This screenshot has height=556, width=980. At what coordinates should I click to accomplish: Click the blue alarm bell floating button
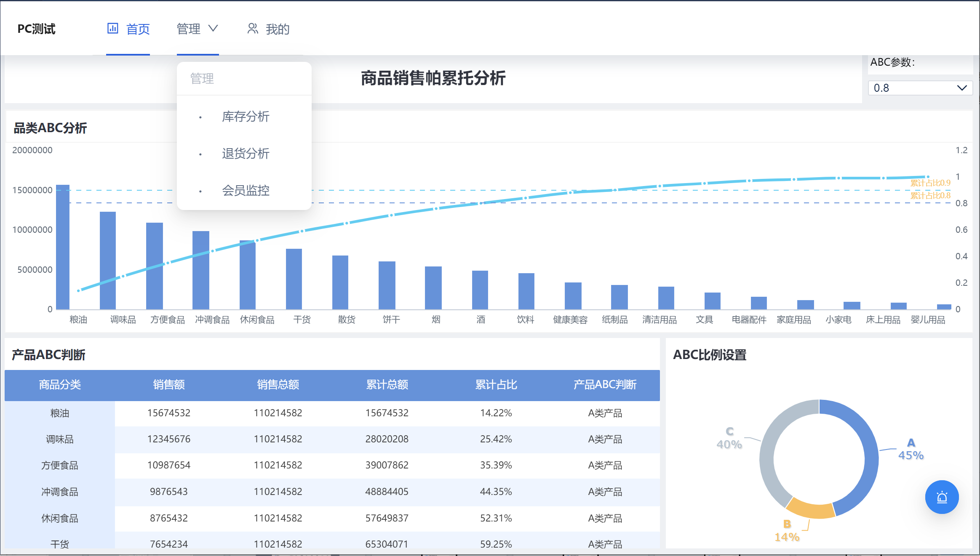(942, 497)
